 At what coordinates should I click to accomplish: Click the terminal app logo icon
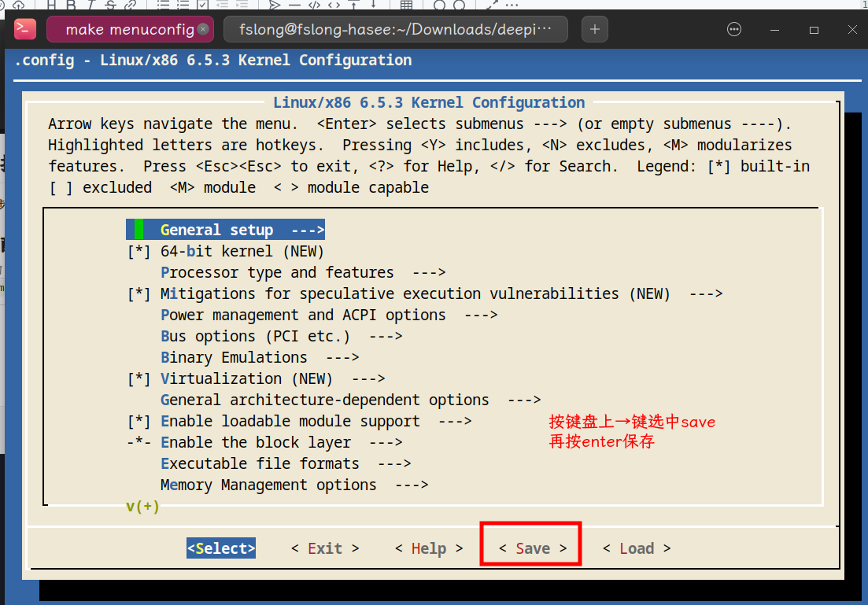[25, 29]
